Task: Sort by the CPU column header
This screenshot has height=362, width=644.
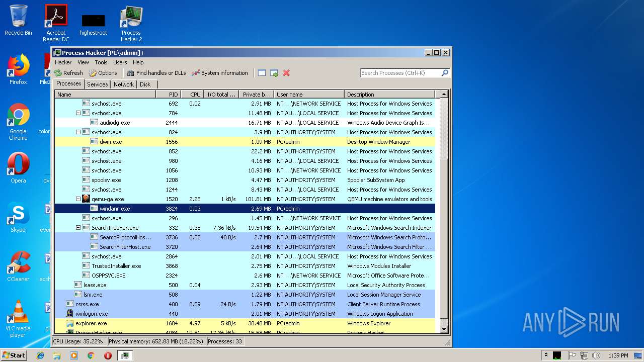Action: [192, 95]
